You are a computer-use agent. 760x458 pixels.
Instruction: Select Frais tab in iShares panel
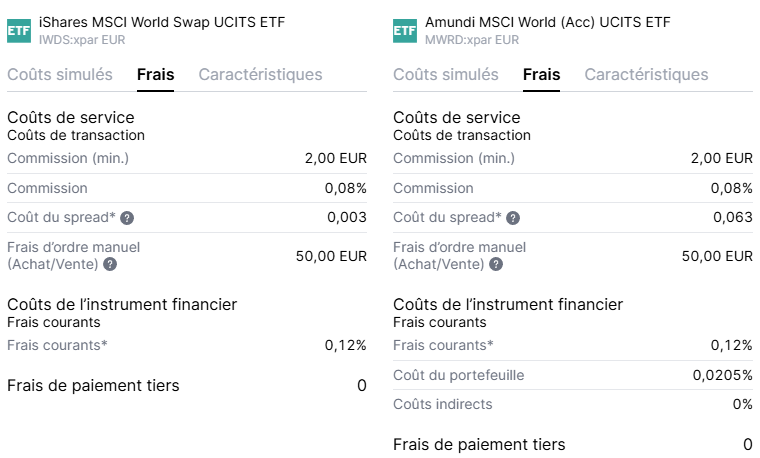(155, 75)
